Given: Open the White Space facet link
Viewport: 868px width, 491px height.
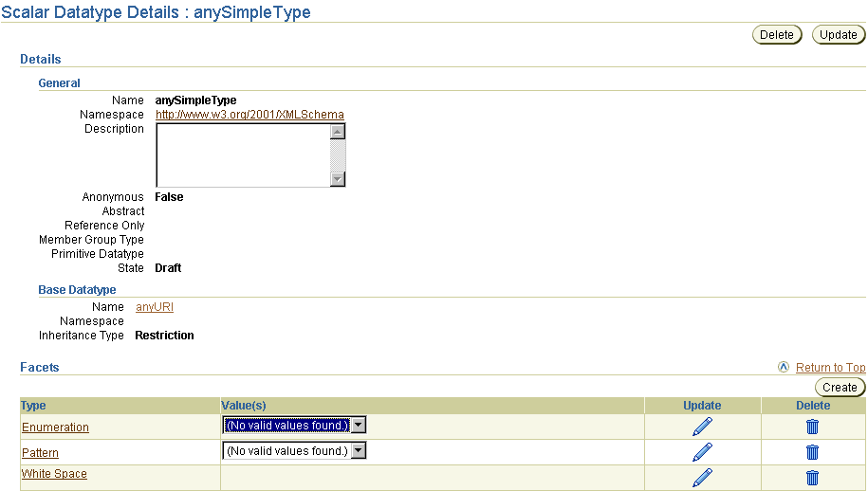Looking at the screenshot, I should [x=54, y=474].
